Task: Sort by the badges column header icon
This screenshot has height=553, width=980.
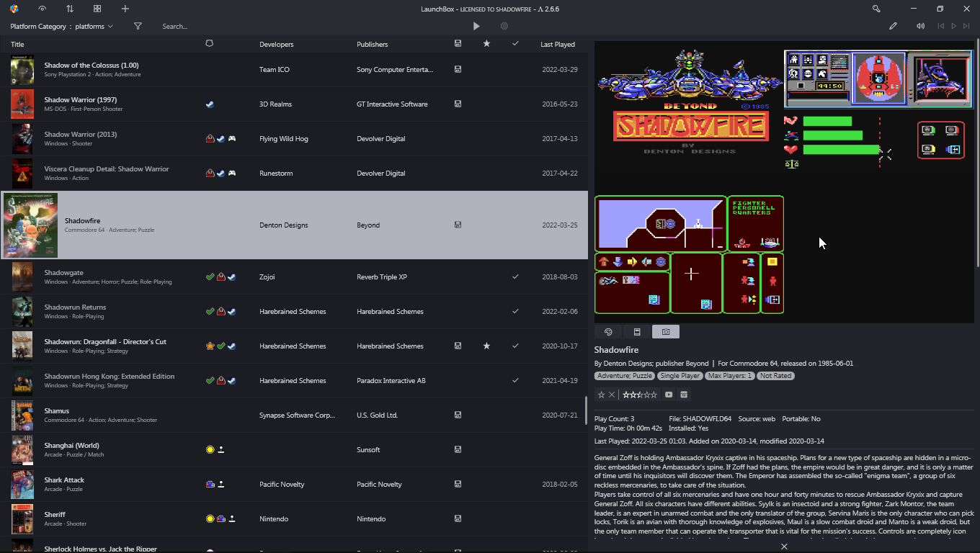Action: point(210,44)
